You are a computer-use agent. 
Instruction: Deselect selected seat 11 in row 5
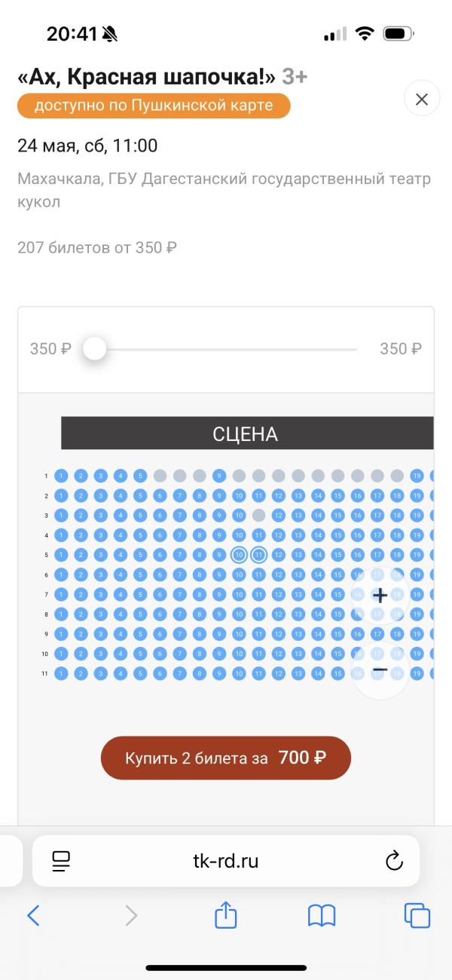[258, 555]
